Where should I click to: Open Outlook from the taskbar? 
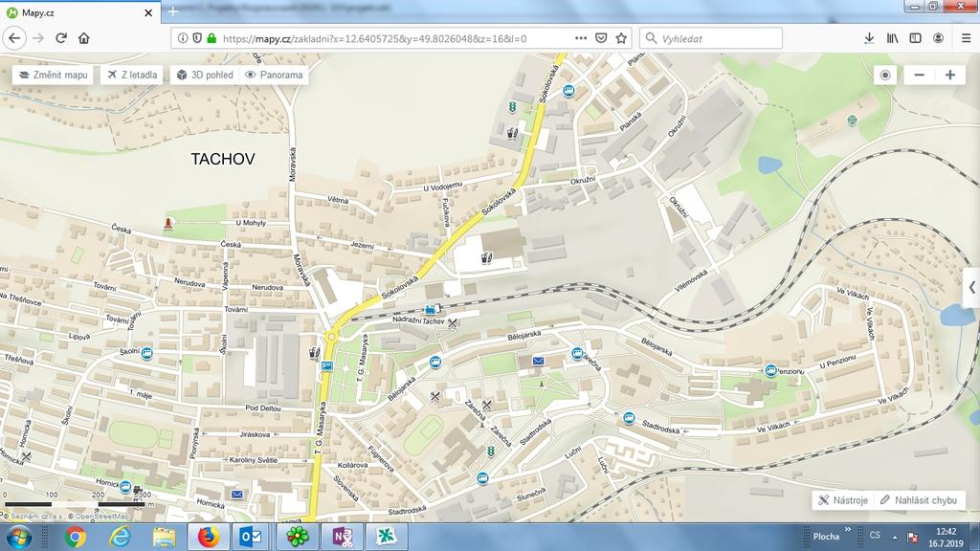250,538
